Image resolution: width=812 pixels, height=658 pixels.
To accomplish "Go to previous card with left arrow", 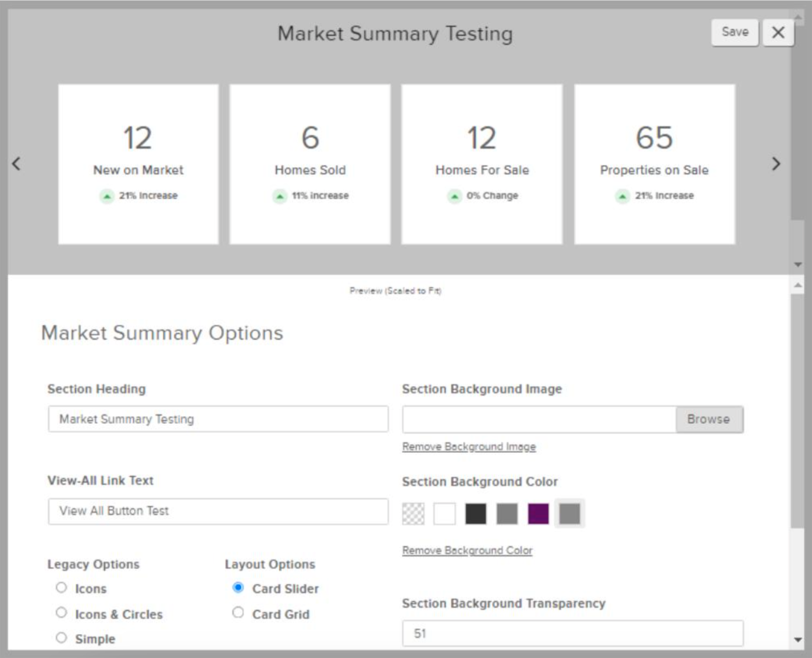I will pyautogui.click(x=16, y=164).
